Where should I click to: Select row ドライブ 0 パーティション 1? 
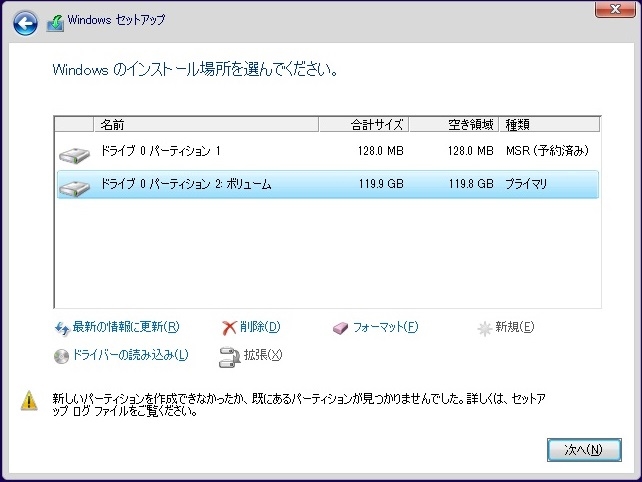point(328,151)
